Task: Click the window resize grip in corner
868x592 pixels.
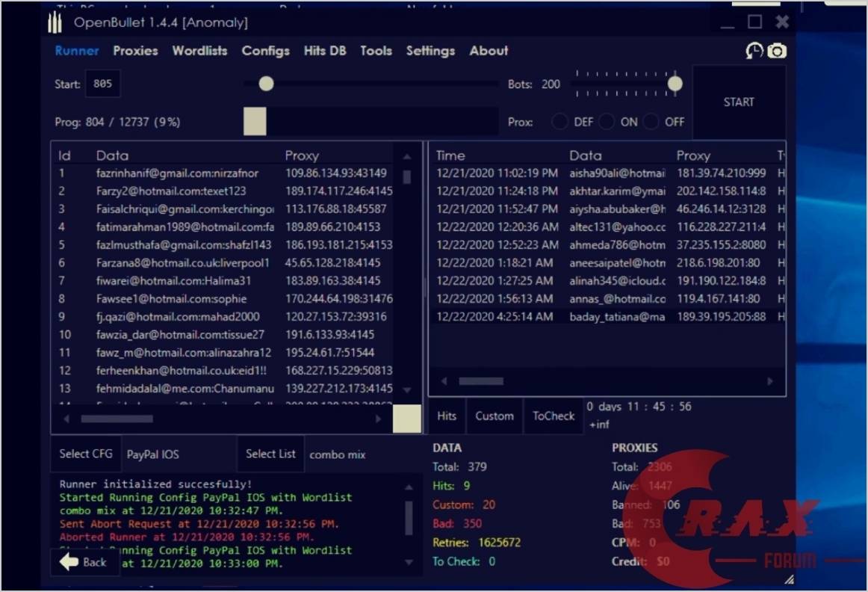Action: (790, 579)
